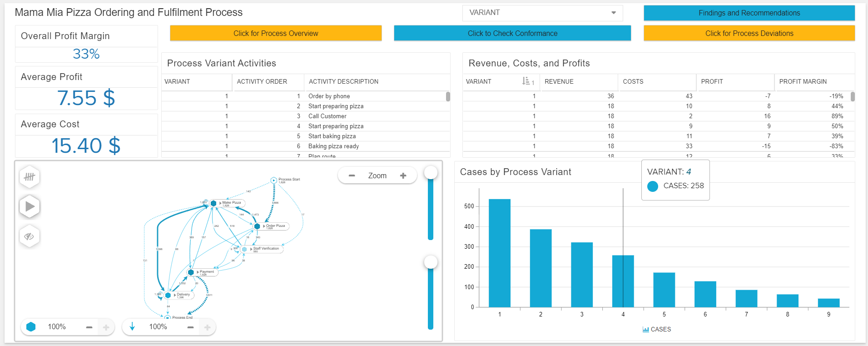Click the Order Pizza hexagon icon
The height and width of the screenshot is (346, 868).
coord(257,226)
